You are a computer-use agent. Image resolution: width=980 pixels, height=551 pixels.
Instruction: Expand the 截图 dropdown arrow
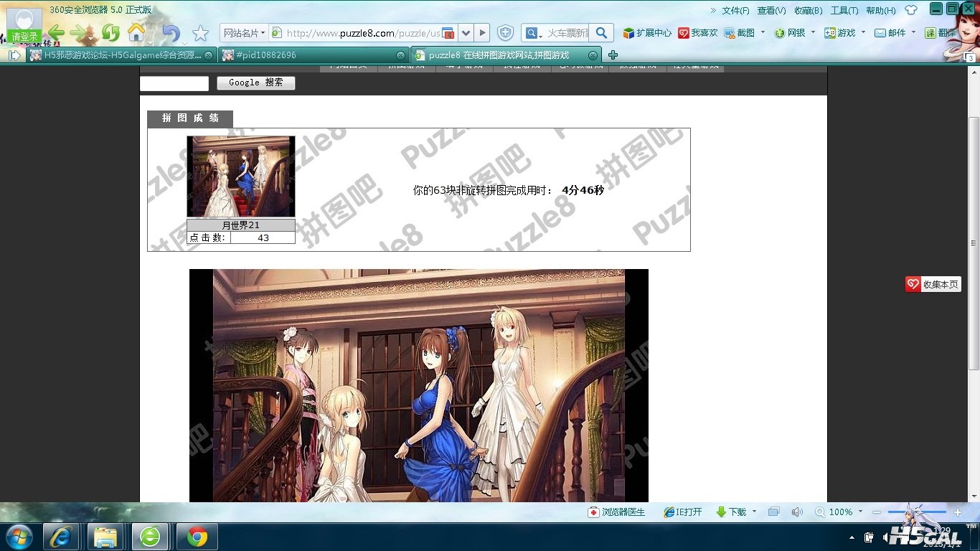point(763,32)
